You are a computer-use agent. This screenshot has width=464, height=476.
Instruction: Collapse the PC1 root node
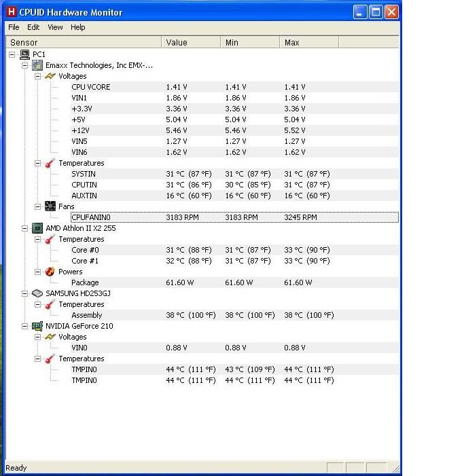(x=12, y=54)
